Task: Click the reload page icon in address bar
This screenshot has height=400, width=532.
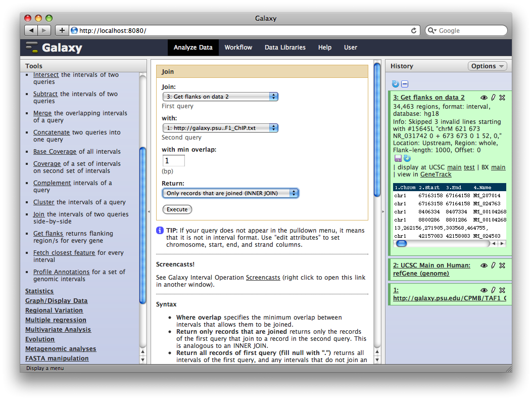Action: click(414, 30)
